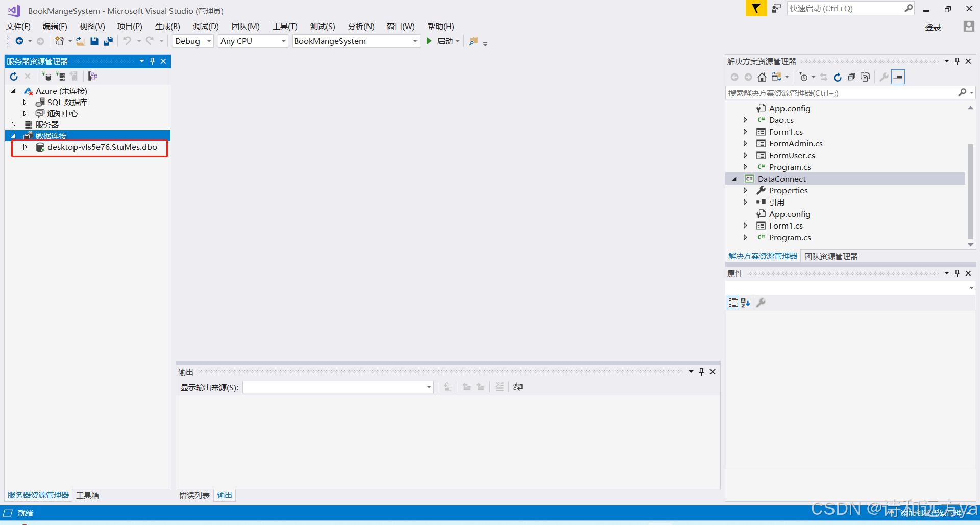Click the Solution Explorer search field
Viewport: 980px width, 525px height.
[x=841, y=93]
